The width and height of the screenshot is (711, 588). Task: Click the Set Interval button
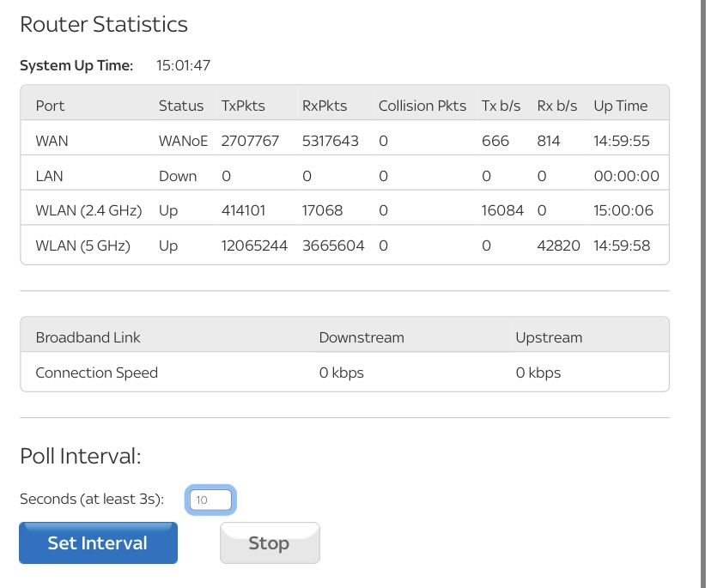[98, 543]
